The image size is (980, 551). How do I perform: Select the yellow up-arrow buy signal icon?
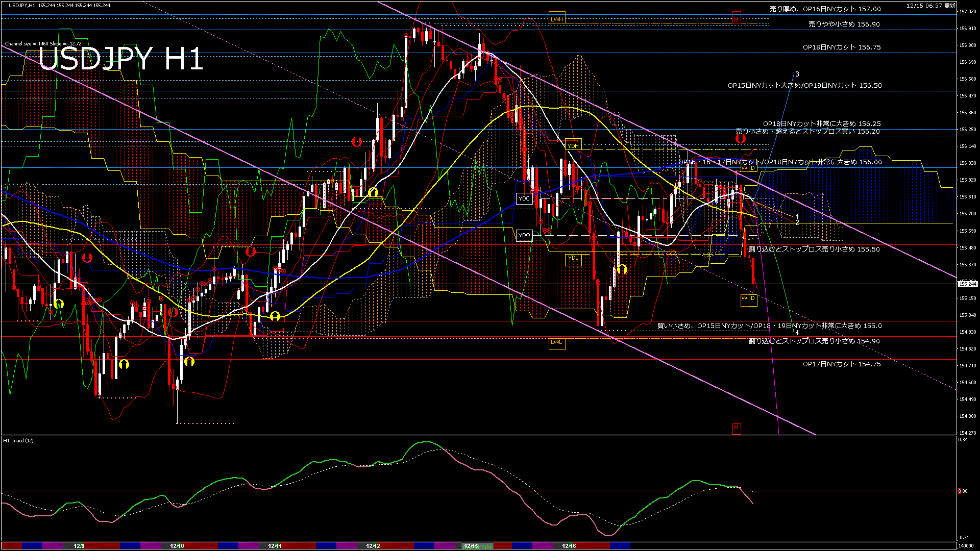pos(621,268)
